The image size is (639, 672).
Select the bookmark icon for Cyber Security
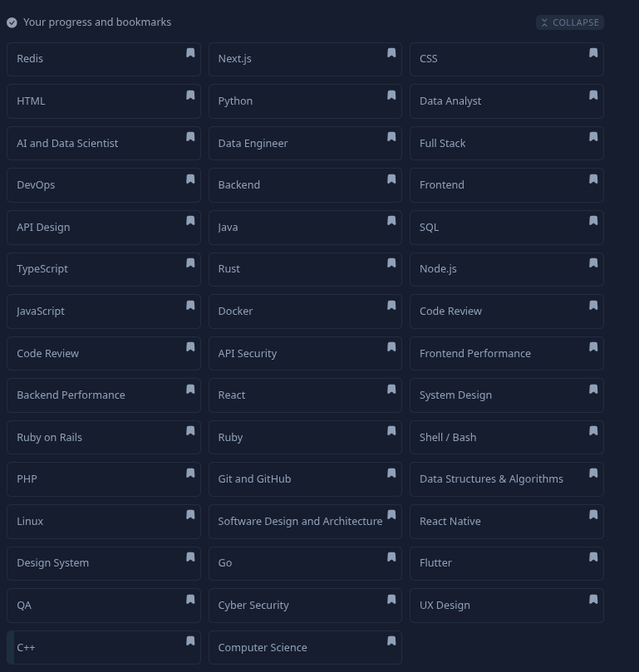click(391, 599)
